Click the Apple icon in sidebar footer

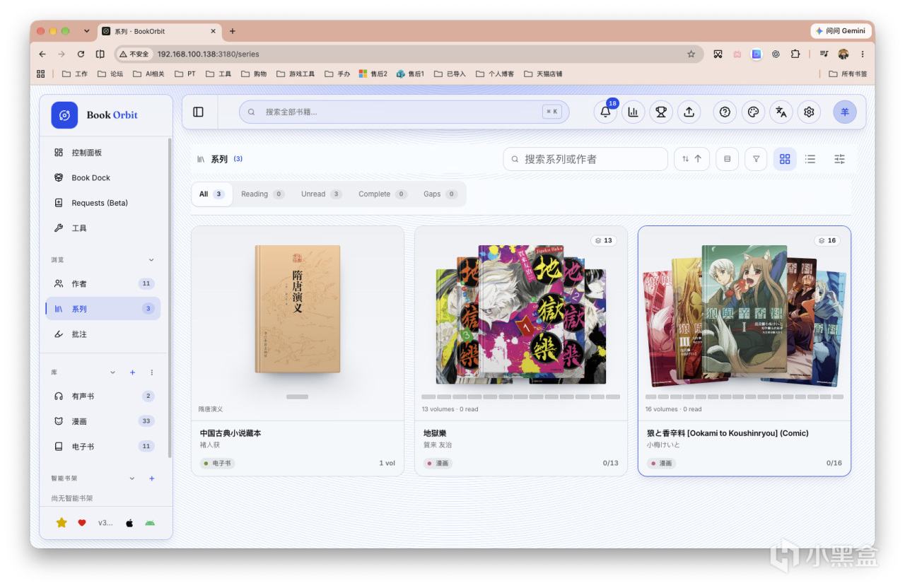(x=129, y=523)
